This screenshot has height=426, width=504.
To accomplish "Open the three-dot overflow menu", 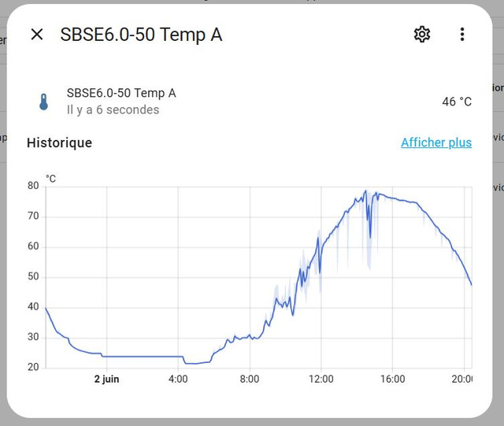I will (x=462, y=34).
